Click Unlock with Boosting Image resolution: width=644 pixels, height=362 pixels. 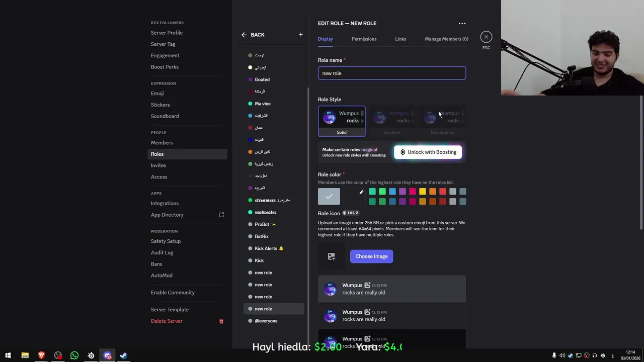point(428,152)
